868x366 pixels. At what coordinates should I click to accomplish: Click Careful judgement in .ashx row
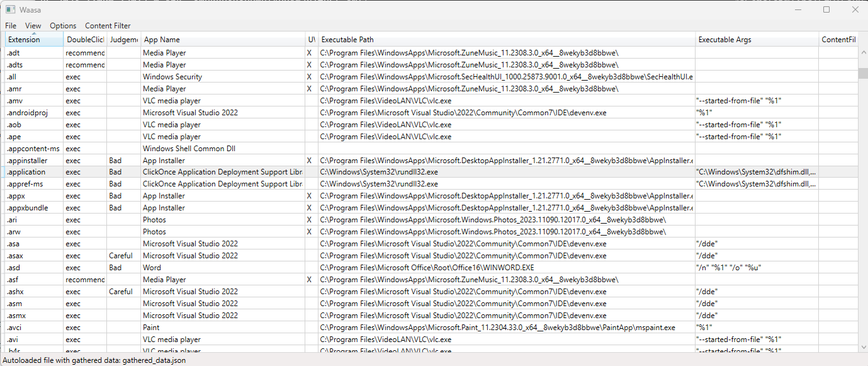coord(123,292)
